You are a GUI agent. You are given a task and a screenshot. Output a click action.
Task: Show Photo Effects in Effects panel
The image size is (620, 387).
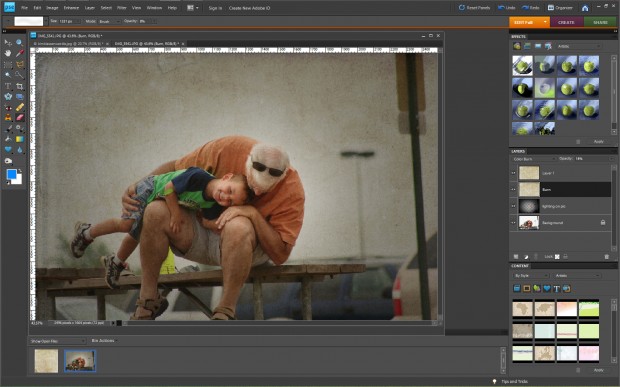[x=538, y=46]
